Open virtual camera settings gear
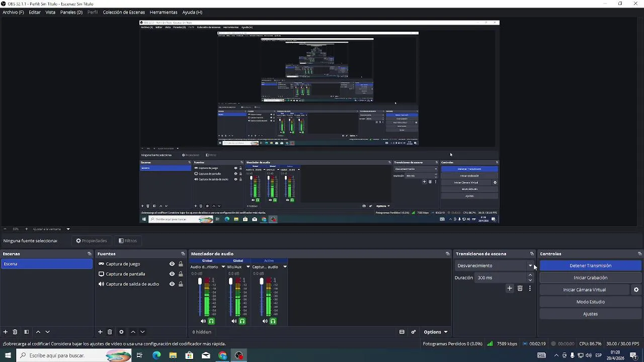 [x=636, y=290]
